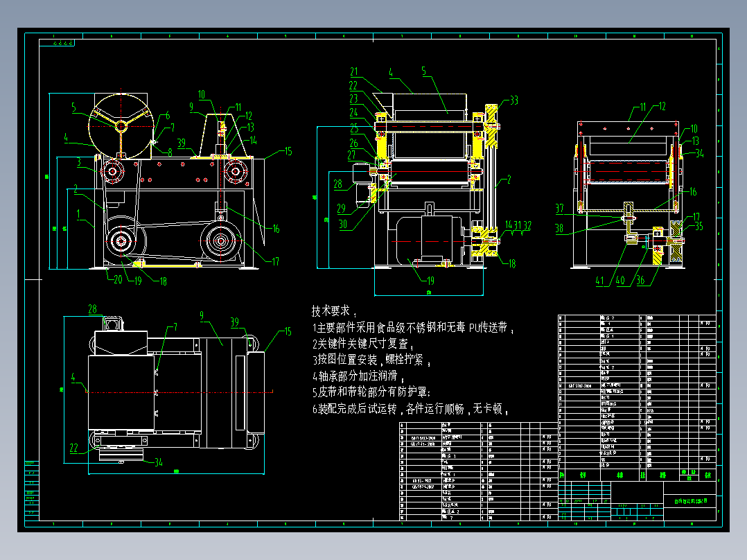The image size is (747, 560).
Task: Select callout 28 in the bottom-left top view
Action: pyautogui.click(x=92, y=309)
